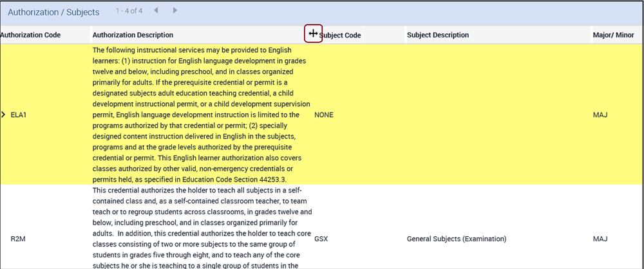This screenshot has height=269, width=644.
Task: Select General Subjects (Examination) description cell
Action: [x=457, y=239]
